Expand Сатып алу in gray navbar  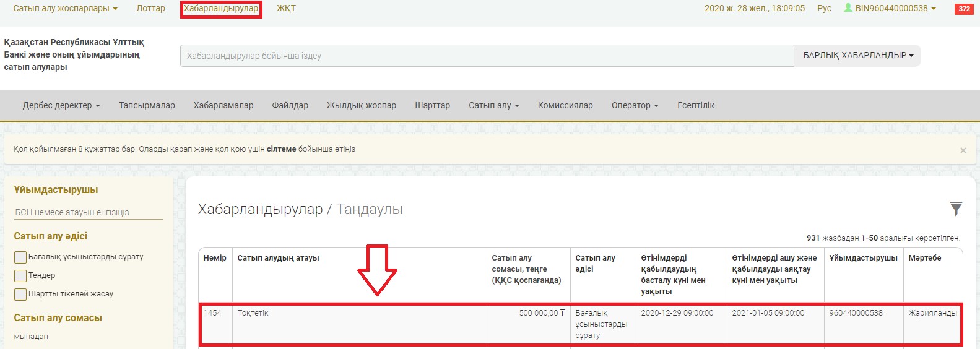493,106
